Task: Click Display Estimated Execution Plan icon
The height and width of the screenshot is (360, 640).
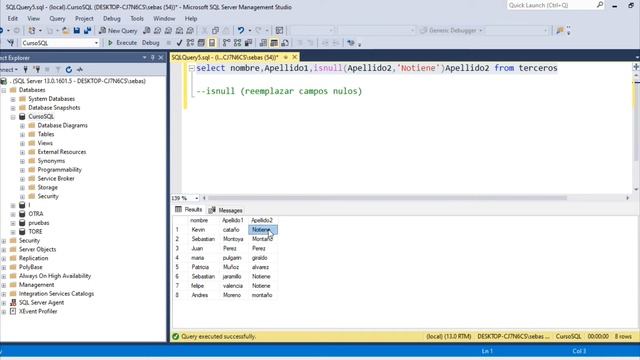Action: pyautogui.click(x=190, y=43)
